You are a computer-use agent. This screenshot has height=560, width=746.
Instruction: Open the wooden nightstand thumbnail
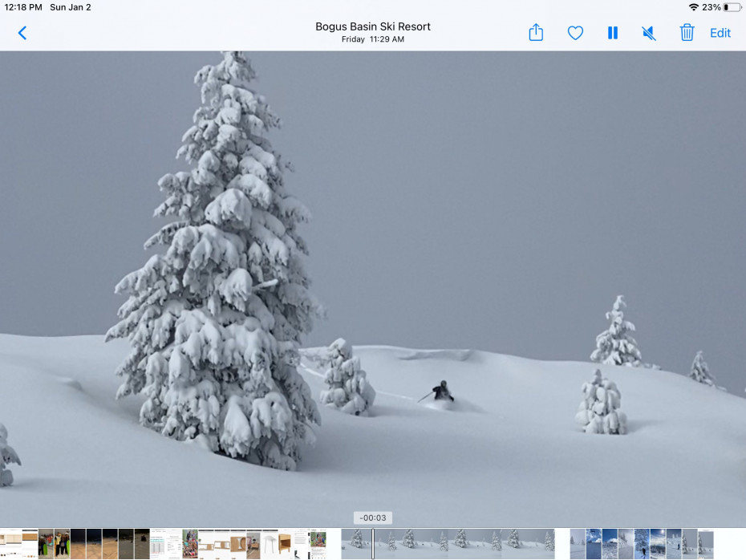(x=285, y=544)
